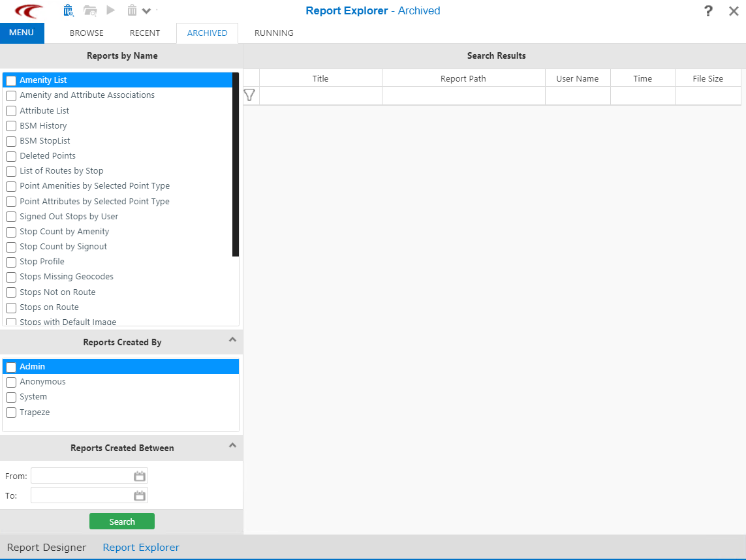Image resolution: width=746 pixels, height=560 pixels.
Task: Open the From date calendar icon
Action: [x=140, y=476]
